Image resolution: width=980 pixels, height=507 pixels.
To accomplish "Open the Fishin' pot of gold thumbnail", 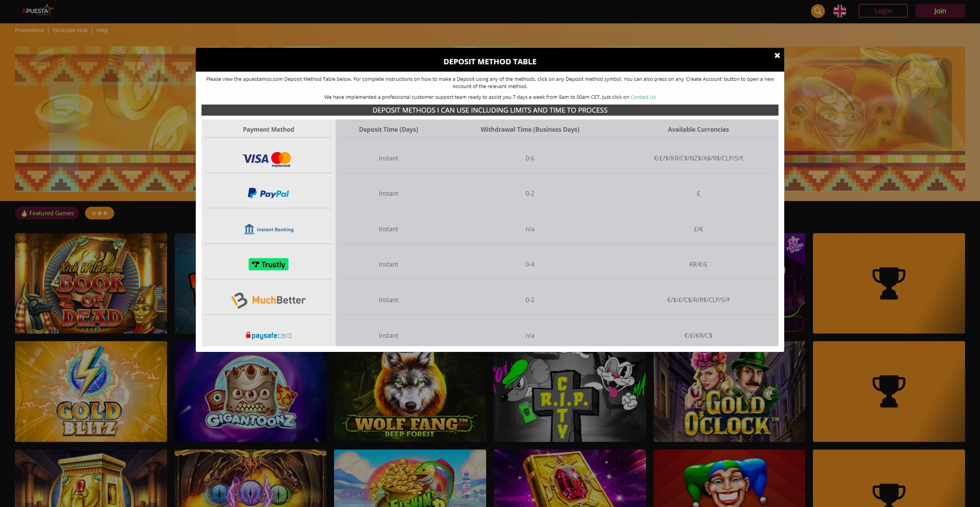I will pos(410,478).
